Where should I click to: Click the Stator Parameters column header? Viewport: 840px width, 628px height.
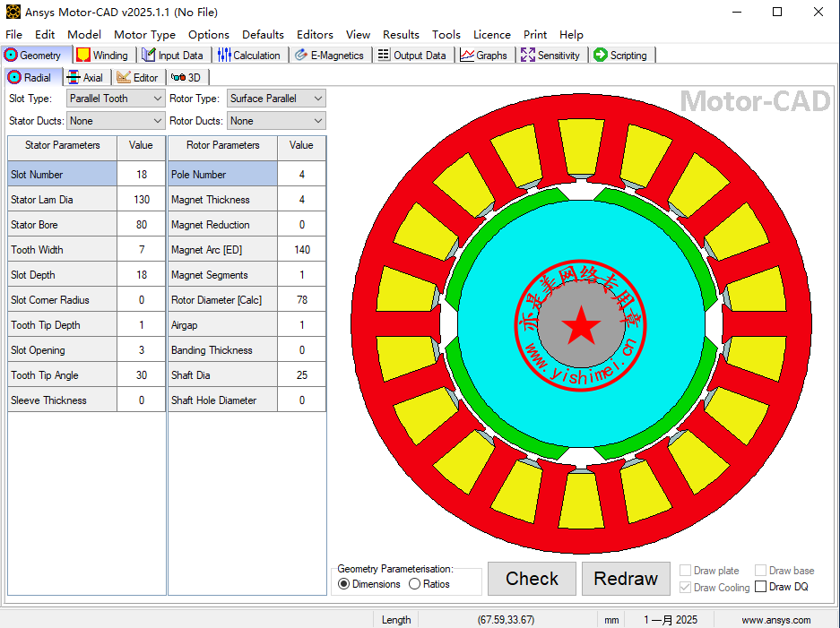click(62, 149)
